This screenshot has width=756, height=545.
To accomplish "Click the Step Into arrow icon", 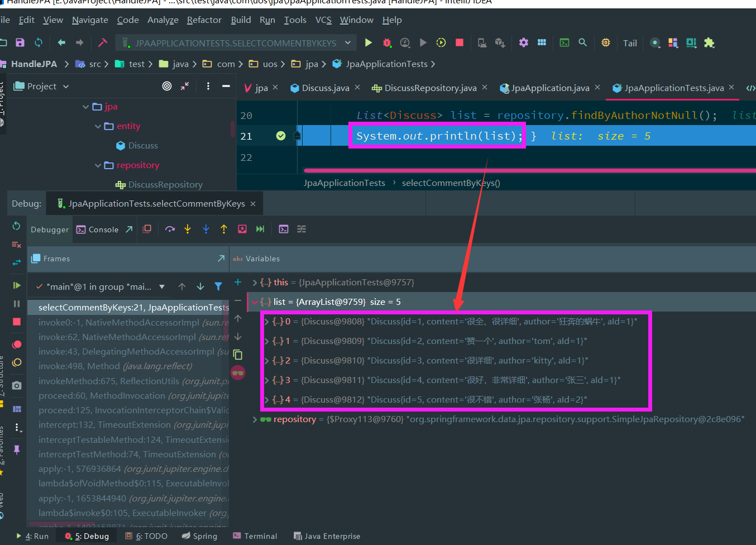I will pos(188,229).
